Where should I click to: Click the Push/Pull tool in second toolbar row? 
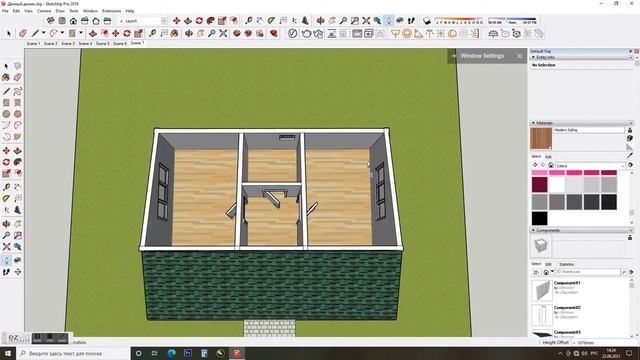(93, 33)
